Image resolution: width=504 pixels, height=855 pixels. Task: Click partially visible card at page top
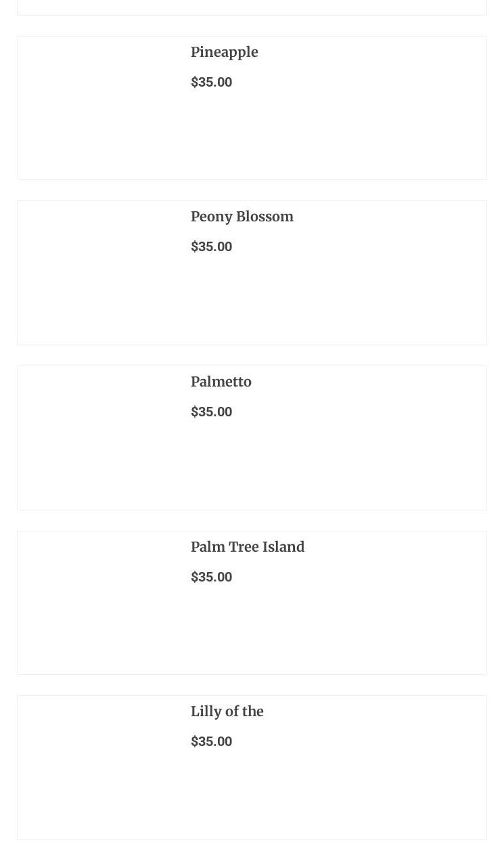click(x=252, y=7)
